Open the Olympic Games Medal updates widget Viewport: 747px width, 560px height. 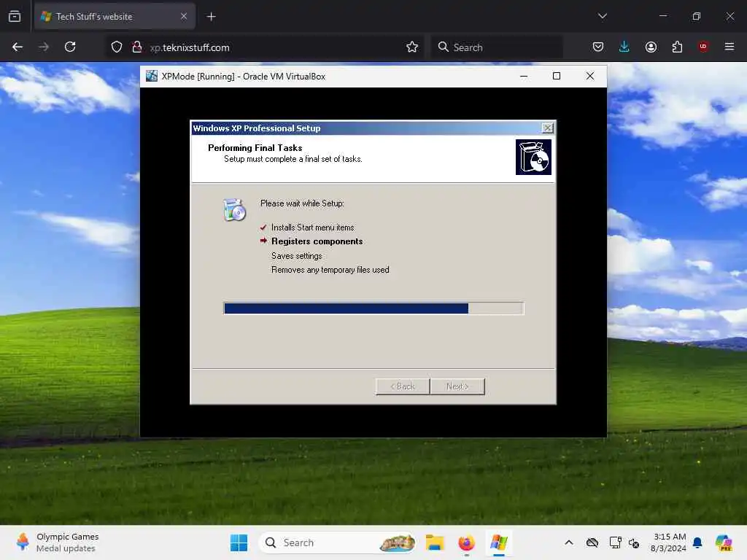pos(57,542)
